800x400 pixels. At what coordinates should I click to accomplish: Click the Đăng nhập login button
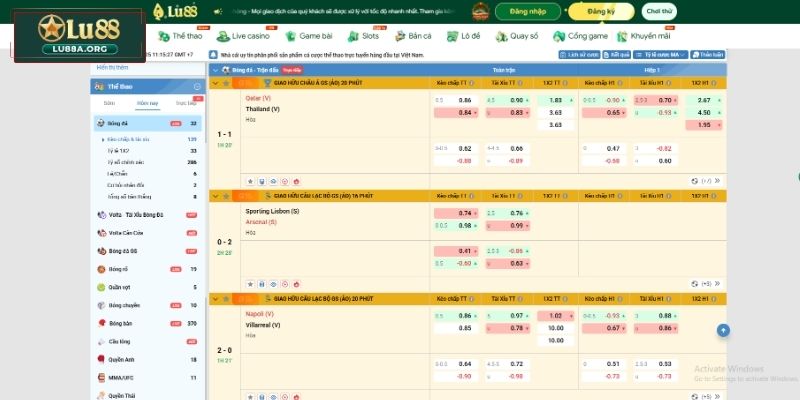(x=527, y=12)
